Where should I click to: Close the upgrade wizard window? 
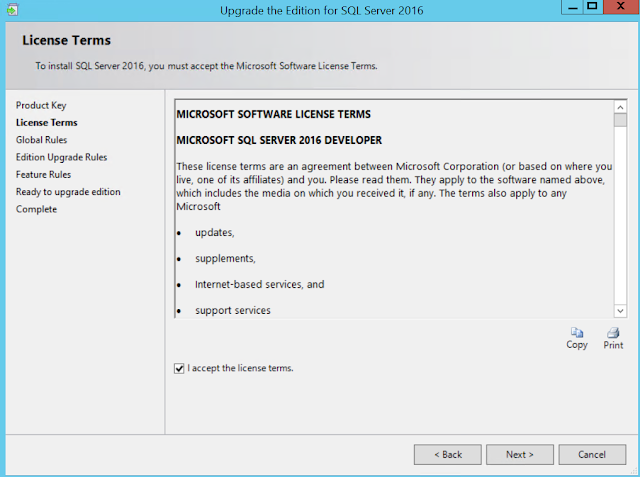pos(621,7)
